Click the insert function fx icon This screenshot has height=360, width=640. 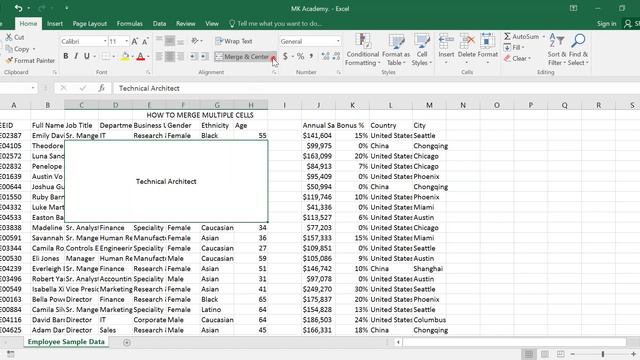[x=101, y=88]
